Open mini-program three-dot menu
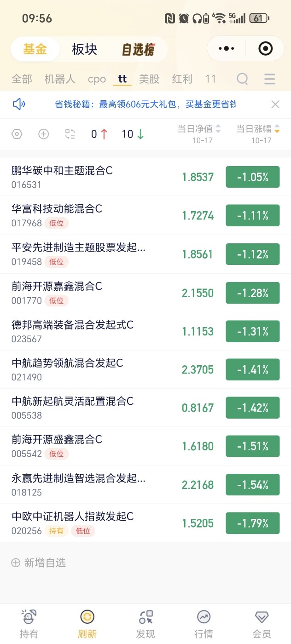 pyautogui.click(x=226, y=48)
